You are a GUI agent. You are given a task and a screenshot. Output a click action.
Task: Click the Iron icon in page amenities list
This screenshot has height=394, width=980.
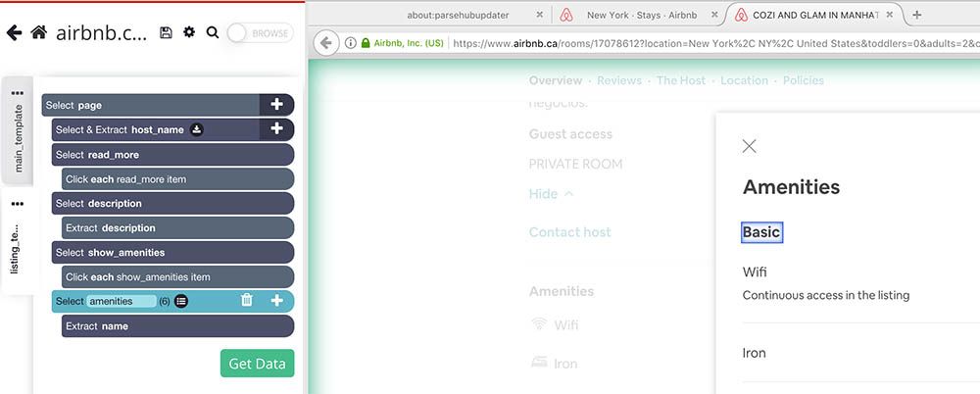pyautogui.click(x=538, y=362)
